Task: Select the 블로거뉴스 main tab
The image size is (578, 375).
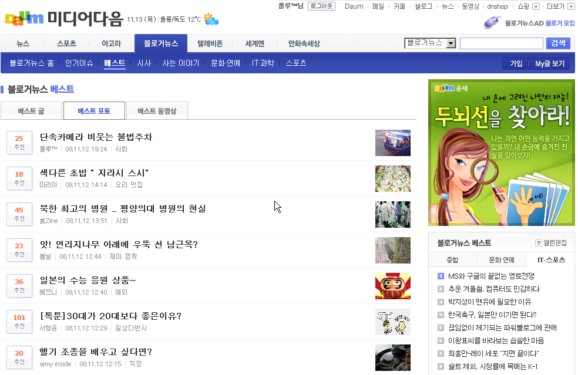Action: pyautogui.click(x=161, y=43)
